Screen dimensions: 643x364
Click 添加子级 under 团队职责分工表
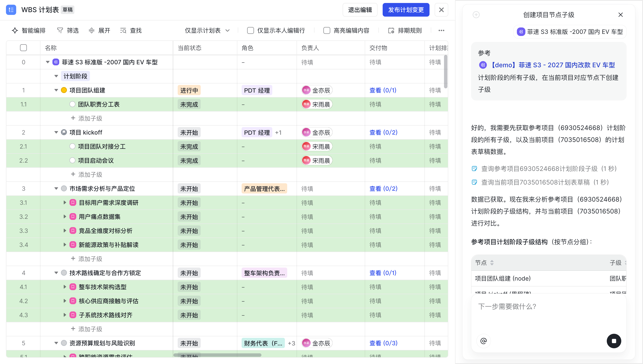(x=87, y=118)
